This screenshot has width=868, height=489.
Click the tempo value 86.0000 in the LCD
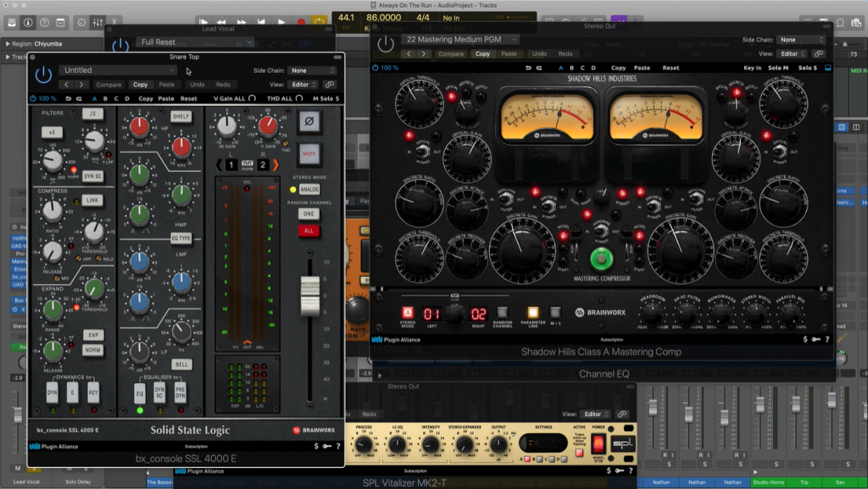pos(384,18)
